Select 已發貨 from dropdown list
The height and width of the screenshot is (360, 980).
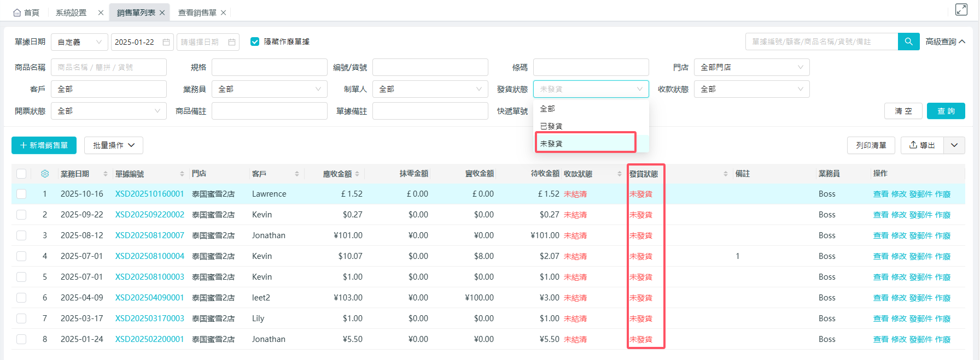pyautogui.click(x=551, y=126)
